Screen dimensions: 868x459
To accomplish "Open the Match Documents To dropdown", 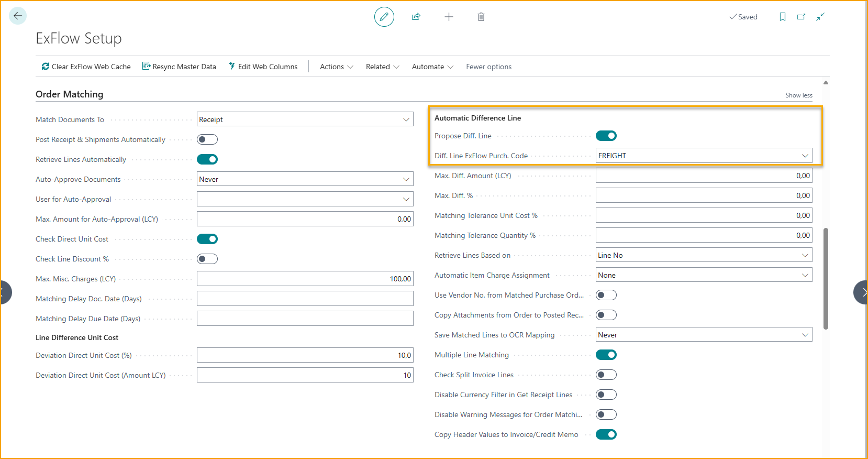I will (305, 119).
